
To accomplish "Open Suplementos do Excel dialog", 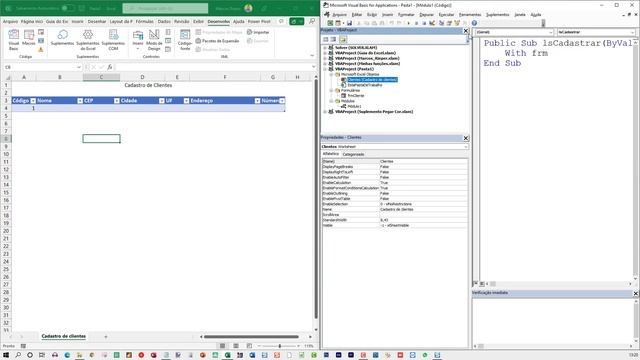I will point(88,40).
